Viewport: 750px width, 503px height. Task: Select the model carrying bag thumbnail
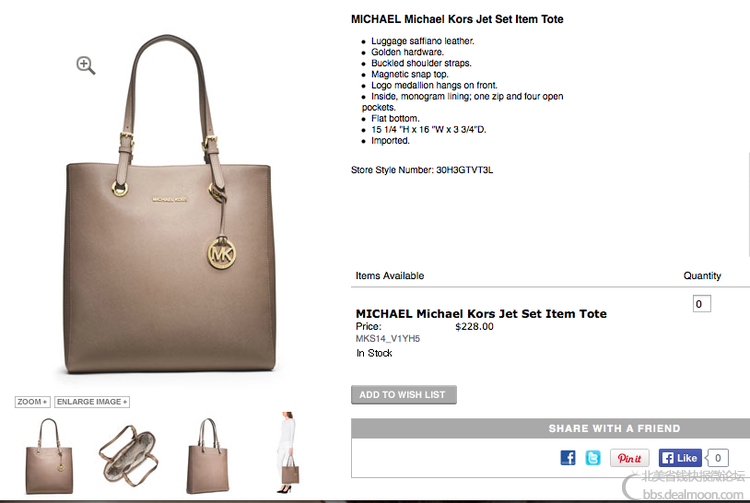[288, 452]
